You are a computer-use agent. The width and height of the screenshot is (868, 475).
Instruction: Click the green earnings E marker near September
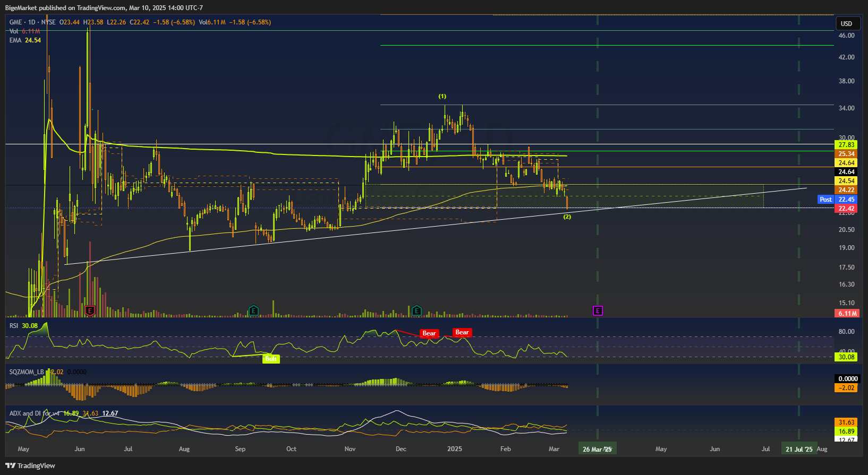253,310
